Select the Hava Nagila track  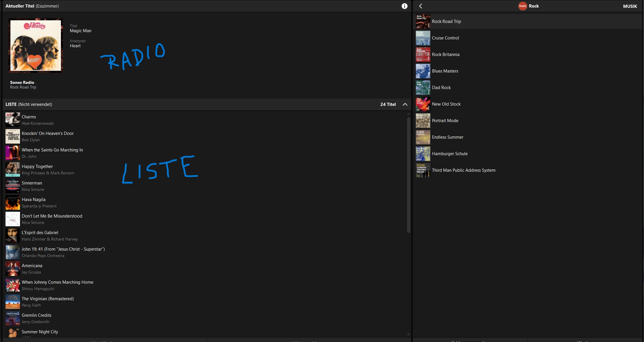[205, 202]
